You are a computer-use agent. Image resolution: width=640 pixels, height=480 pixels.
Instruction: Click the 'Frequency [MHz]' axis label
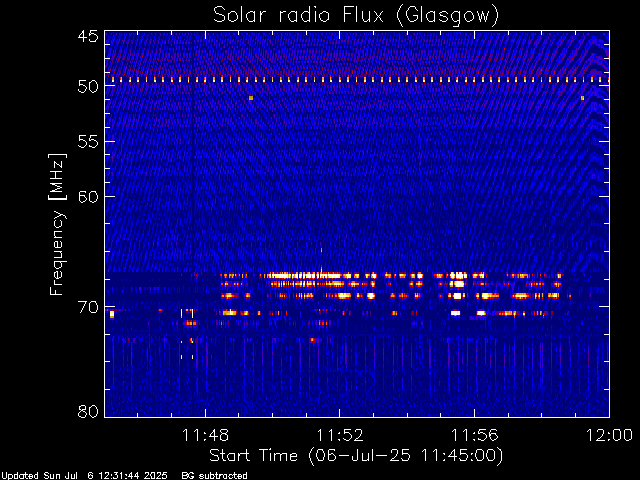point(57,224)
